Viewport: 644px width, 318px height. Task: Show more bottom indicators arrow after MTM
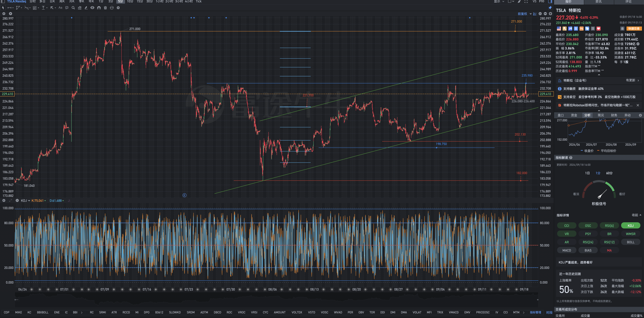(x=523, y=313)
